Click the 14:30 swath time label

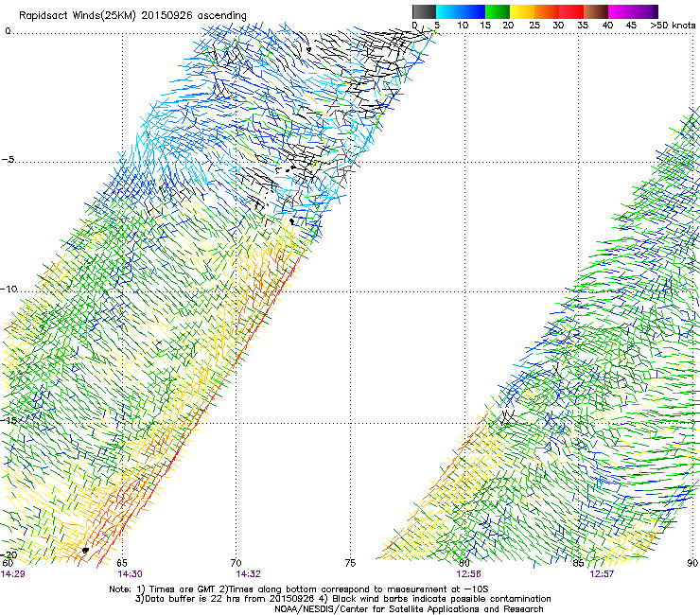pyautogui.click(x=130, y=574)
